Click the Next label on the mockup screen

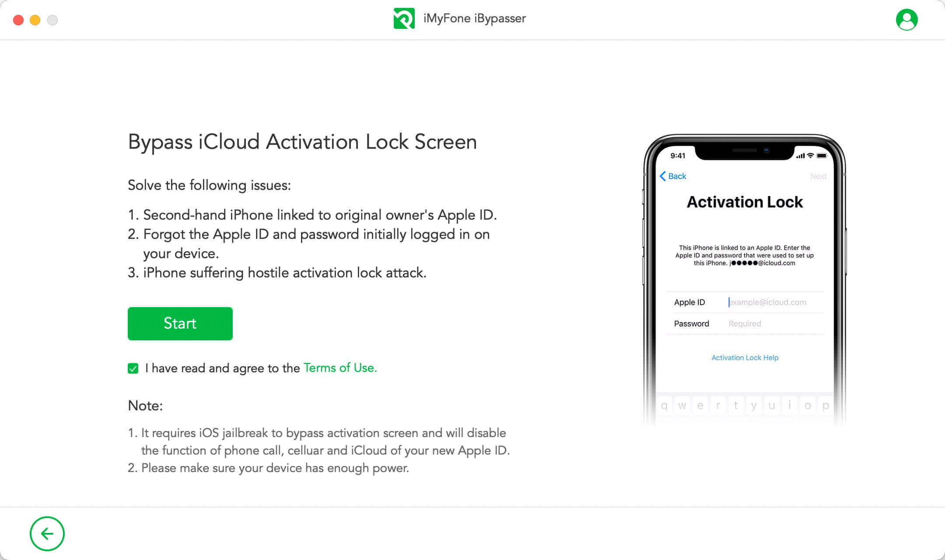click(818, 176)
